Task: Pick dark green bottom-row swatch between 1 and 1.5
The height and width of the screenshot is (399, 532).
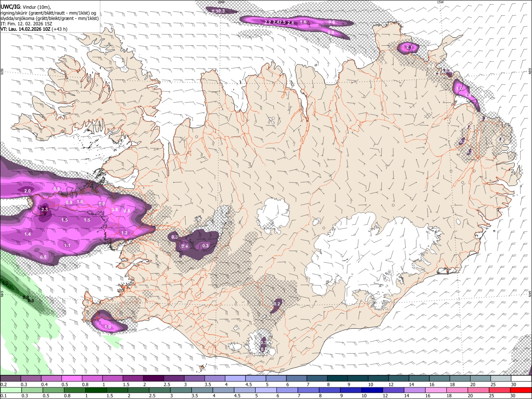Action: click(96, 390)
